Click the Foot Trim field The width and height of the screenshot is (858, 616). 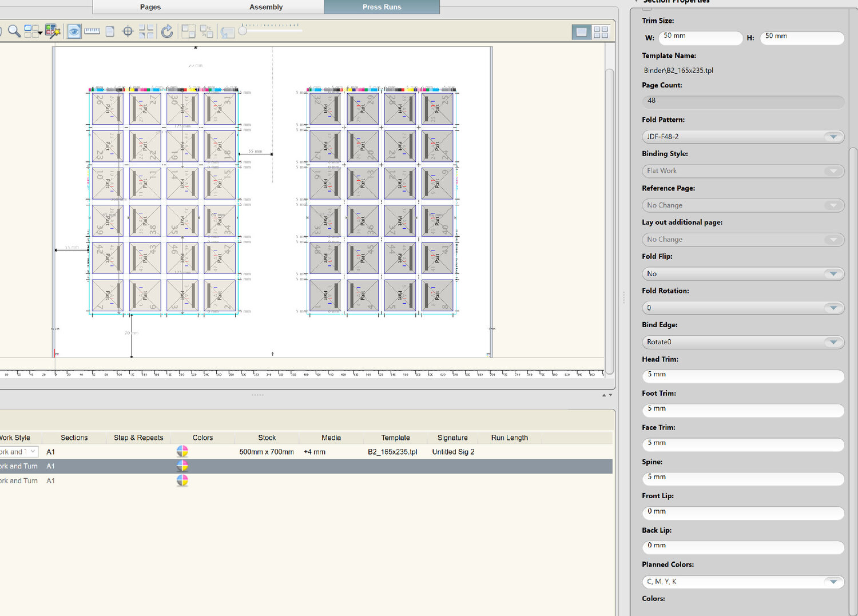[x=743, y=410]
